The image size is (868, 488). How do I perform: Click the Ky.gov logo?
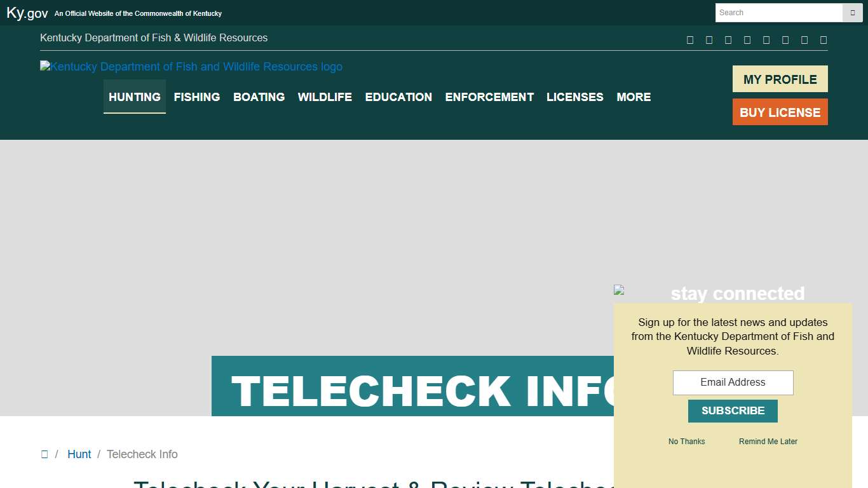click(x=26, y=12)
